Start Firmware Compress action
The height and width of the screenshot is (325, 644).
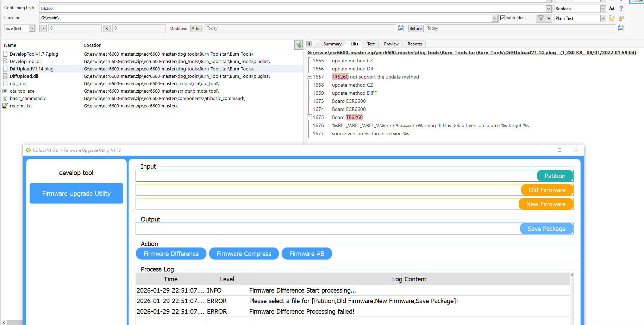coord(244,254)
